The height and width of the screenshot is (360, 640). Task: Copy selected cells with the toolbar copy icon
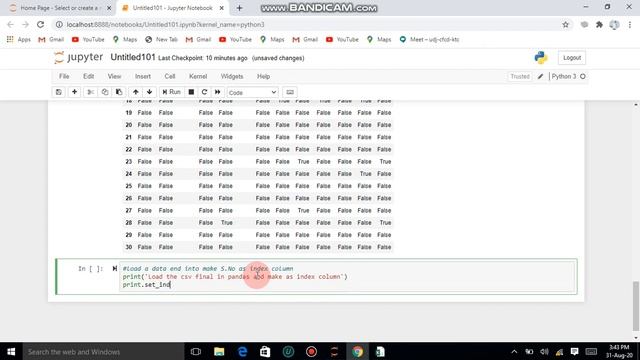click(x=105, y=92)
